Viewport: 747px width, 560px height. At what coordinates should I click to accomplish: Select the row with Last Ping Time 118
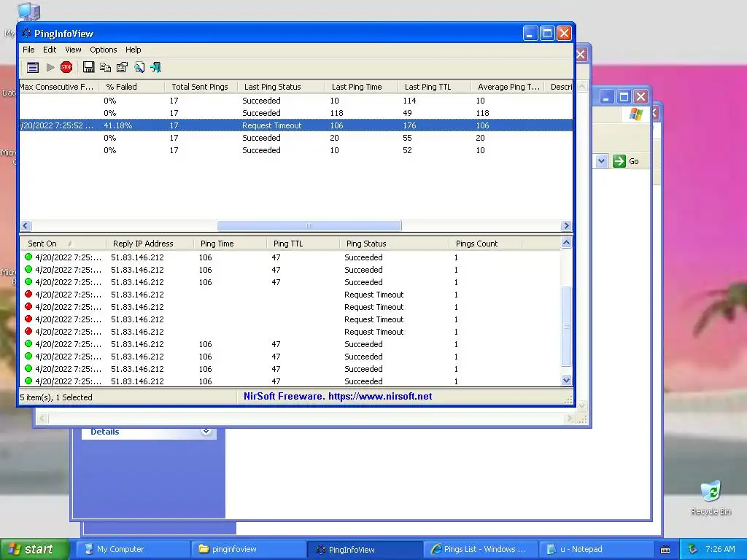[296, 113]
